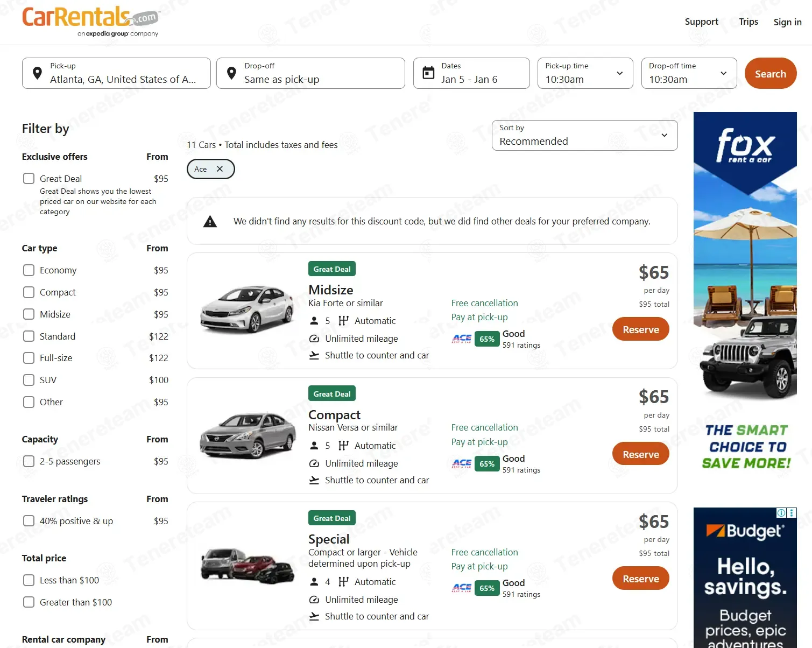Click Midsize card passenger seat icon
Screen dimensions: 812x648
click(314, 321)
